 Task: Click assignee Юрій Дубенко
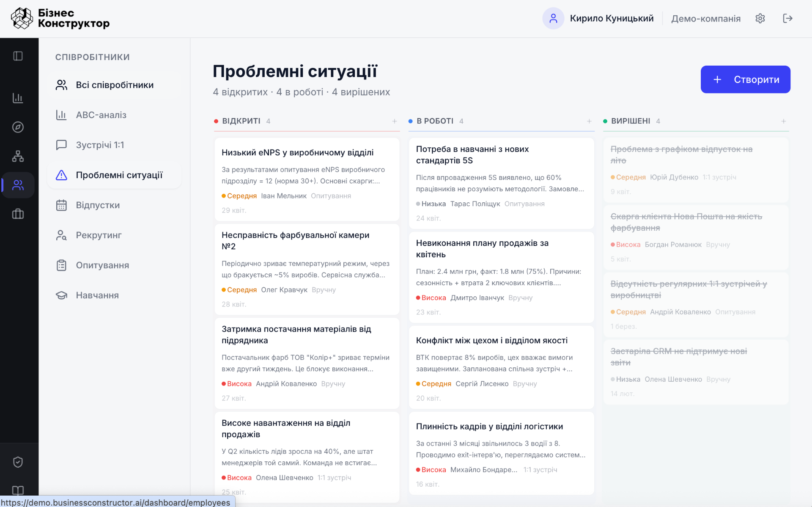[674, 177]
